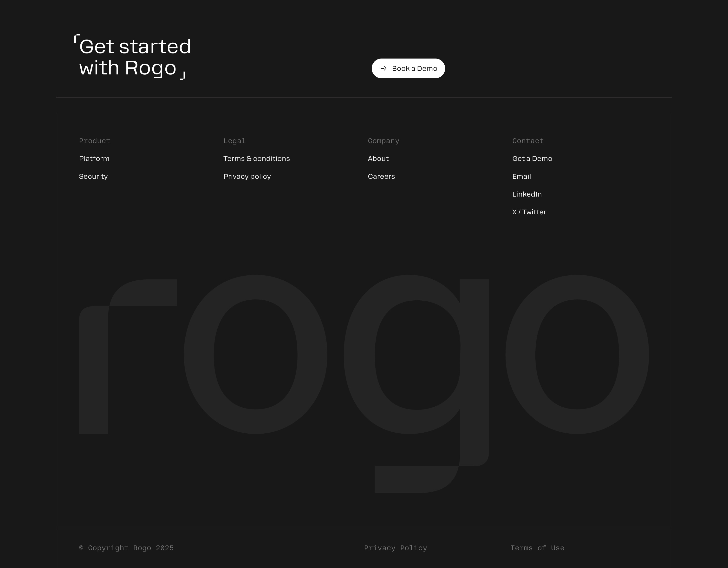Image resolution: width=728 pixels, height=568 pixels.
Task: Go to the Careers page
Action: point(381,176)
